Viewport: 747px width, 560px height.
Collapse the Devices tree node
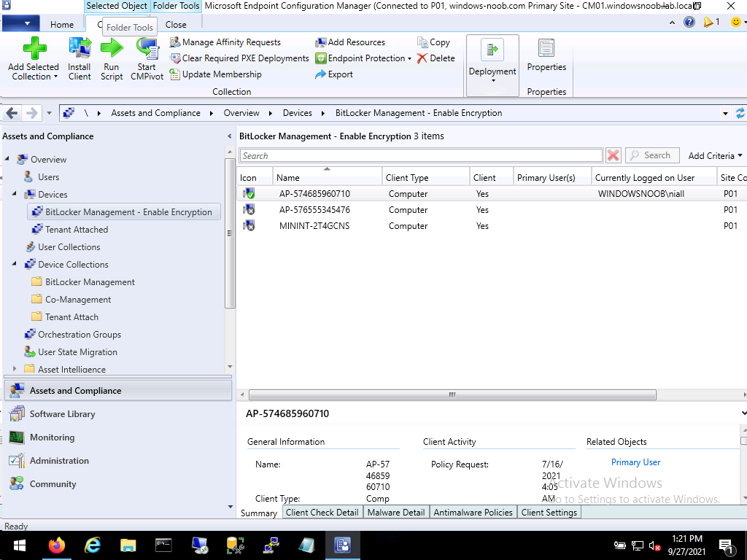tap(15, 194)
